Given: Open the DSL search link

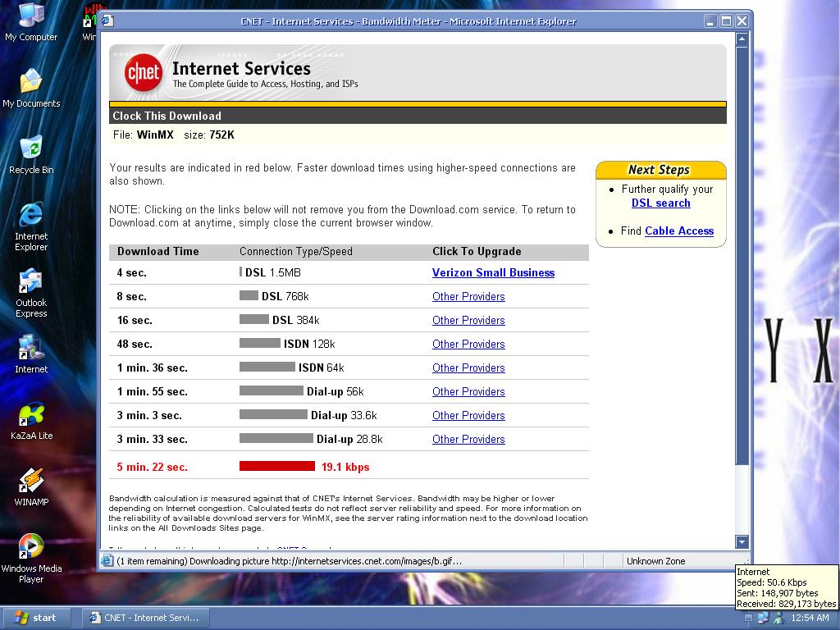Looking at the screenshot, I should (x=660, y=203).
